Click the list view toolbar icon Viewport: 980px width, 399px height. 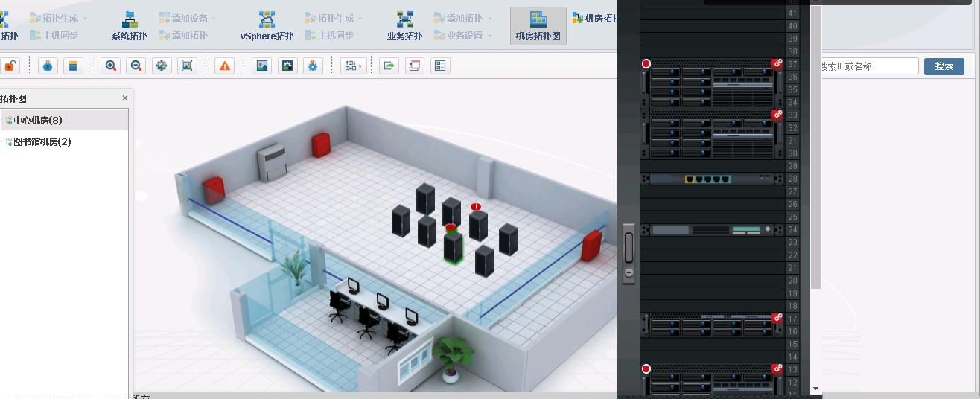click(440, 66)
